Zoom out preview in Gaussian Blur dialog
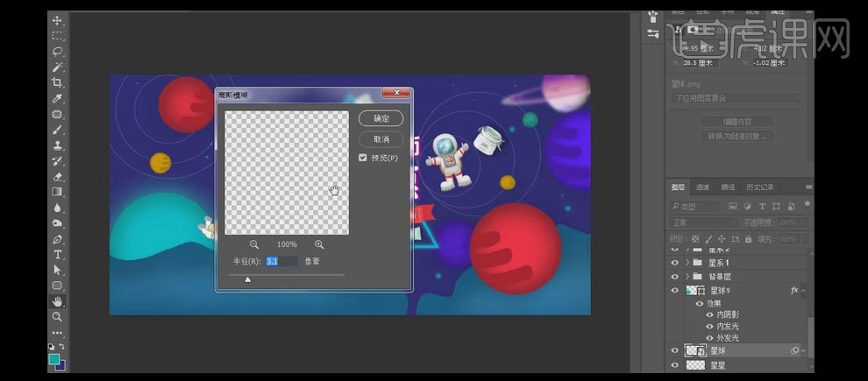868x381 pixels. click(254, 244)
